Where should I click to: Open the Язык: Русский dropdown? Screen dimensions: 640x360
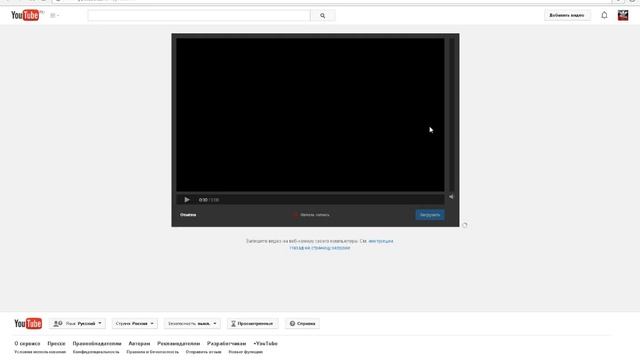click(78, 323)
